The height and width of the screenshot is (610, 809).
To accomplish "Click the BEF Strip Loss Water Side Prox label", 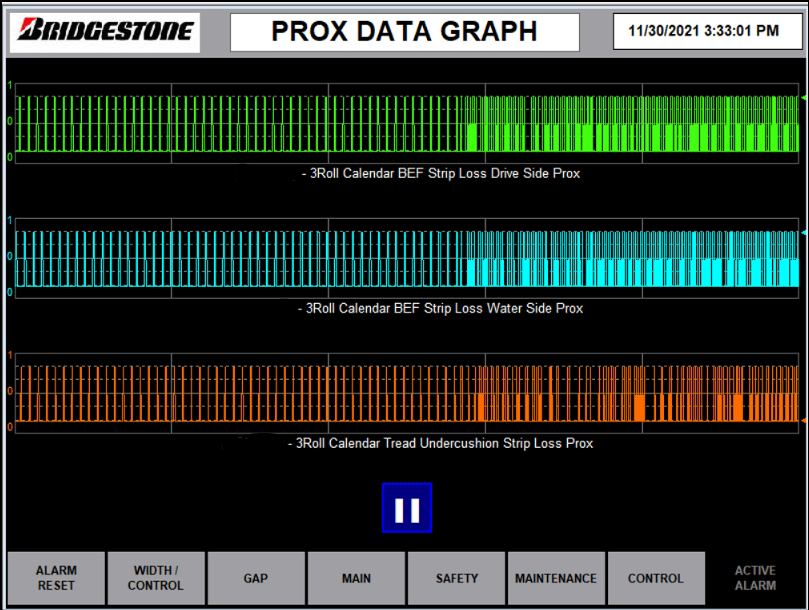I will click(x=441, y=308).
